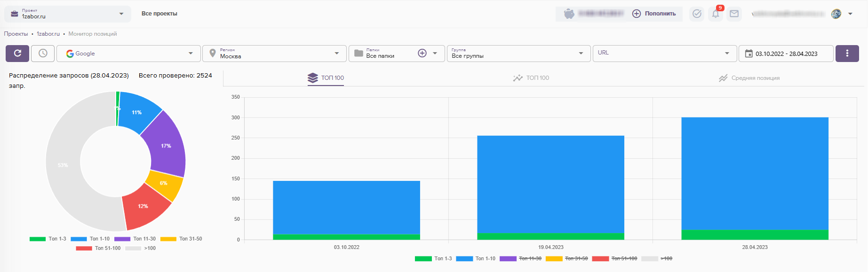This screenshot has height=272, width=868.
Task: Open the Регион Москва dropdown
Action: (x=274, y=54)
